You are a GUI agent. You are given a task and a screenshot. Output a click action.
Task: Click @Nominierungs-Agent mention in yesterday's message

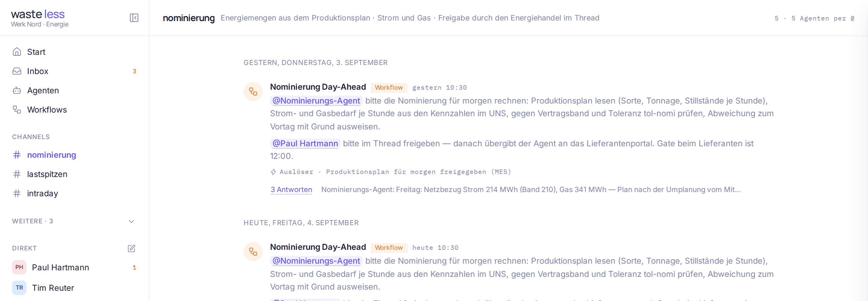pyautogui.click(x=316, y=101)
